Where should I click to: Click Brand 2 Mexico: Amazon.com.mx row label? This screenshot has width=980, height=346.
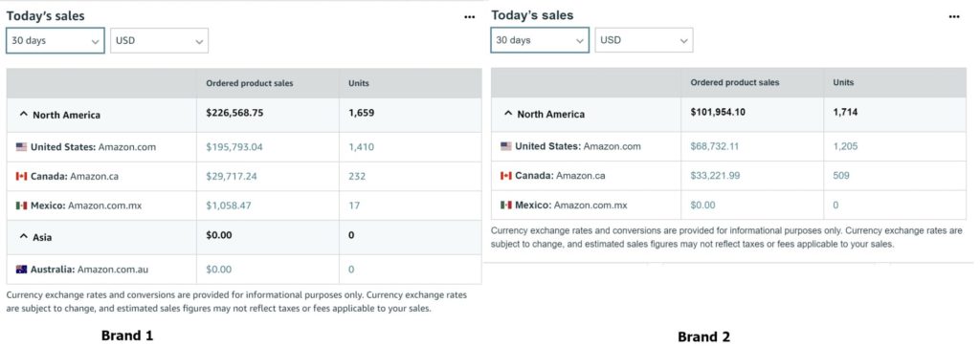pyautogui.click(x=571, y=205)
